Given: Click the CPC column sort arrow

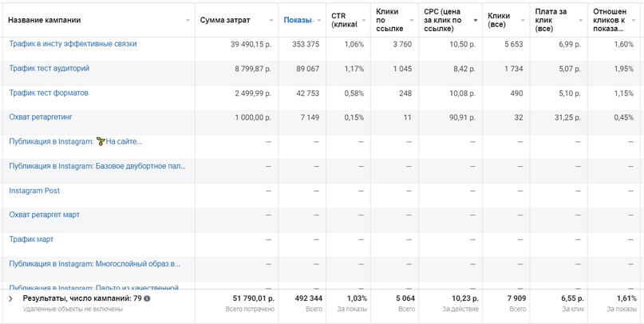Looking at the screenshot, I should (x=476, y=21).
